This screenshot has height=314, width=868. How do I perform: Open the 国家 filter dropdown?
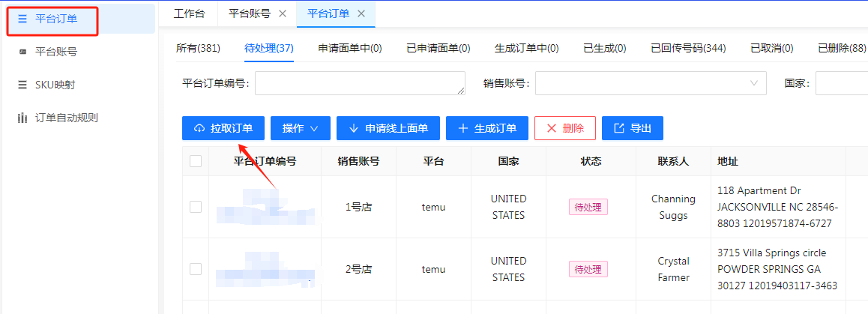tap(841, 83)
